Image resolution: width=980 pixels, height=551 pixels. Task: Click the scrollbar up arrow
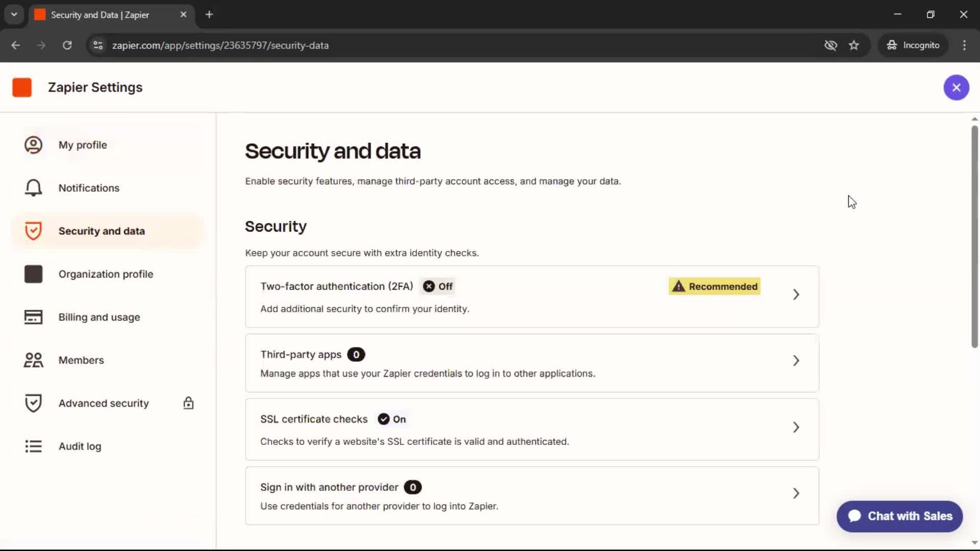pyautogui.click(x=974, y=119)
